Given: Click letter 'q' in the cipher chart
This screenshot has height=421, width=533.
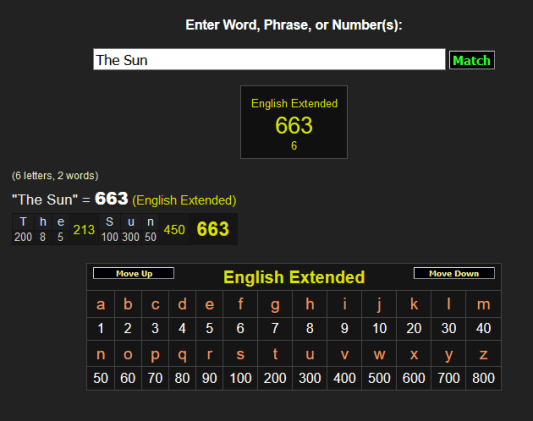Looking at the screenshot, I should click(182, 354).
